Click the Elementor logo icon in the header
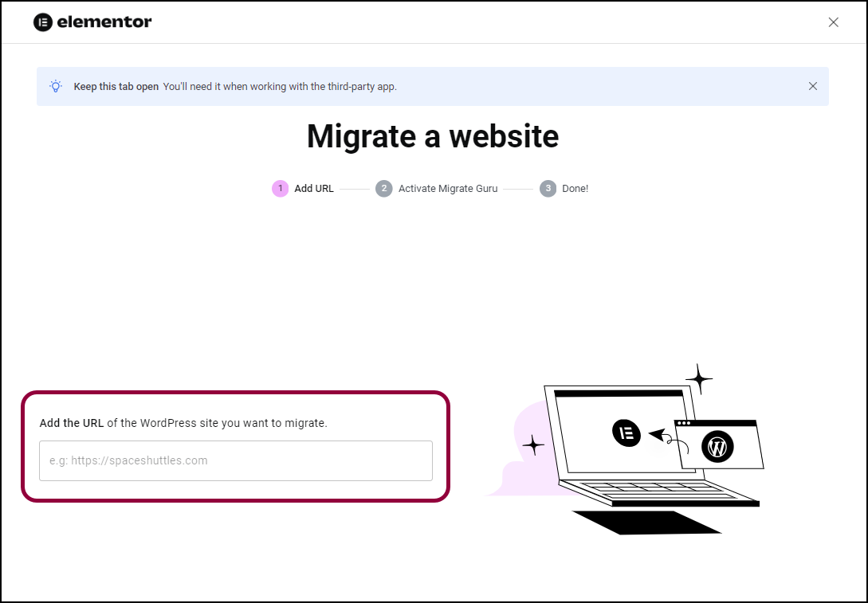 click(43, 22)
